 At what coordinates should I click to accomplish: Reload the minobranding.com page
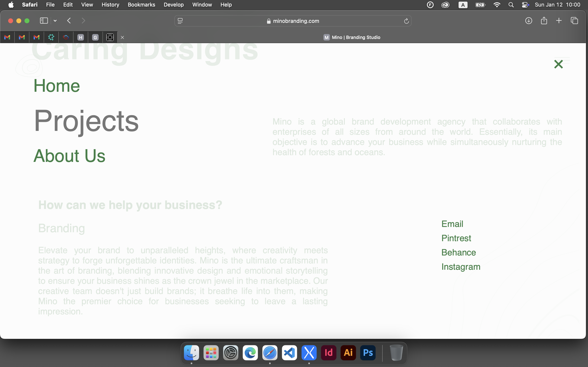point(406,21)
